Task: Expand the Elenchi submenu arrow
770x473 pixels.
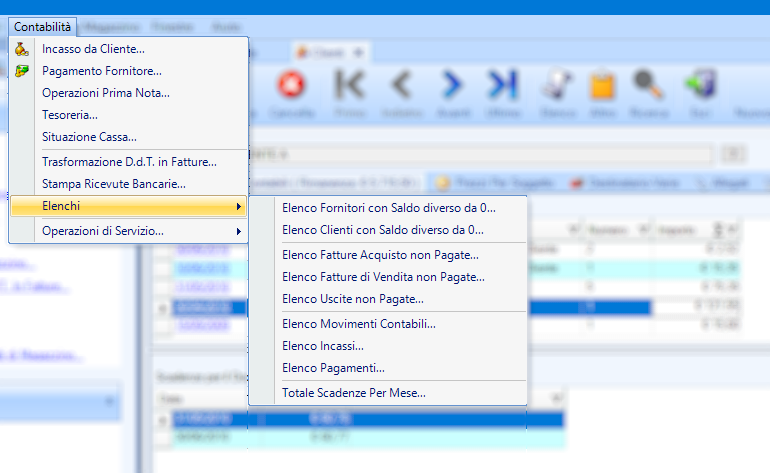Action: 238,207
